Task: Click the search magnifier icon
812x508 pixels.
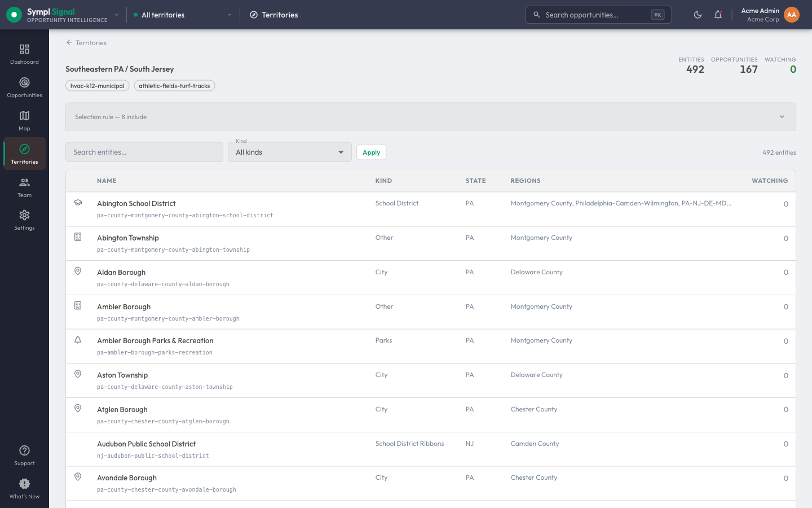Action: click(x=536, y=15)
